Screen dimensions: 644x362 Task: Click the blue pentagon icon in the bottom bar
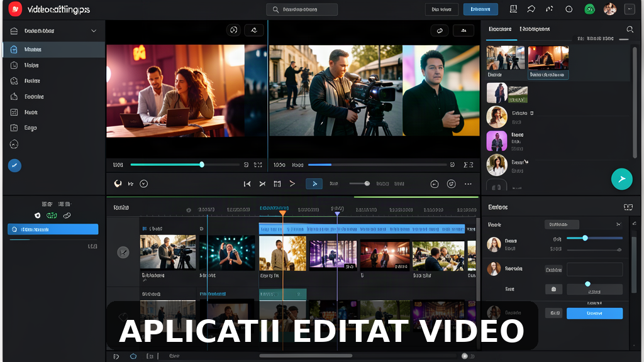[x=133, y=356]
